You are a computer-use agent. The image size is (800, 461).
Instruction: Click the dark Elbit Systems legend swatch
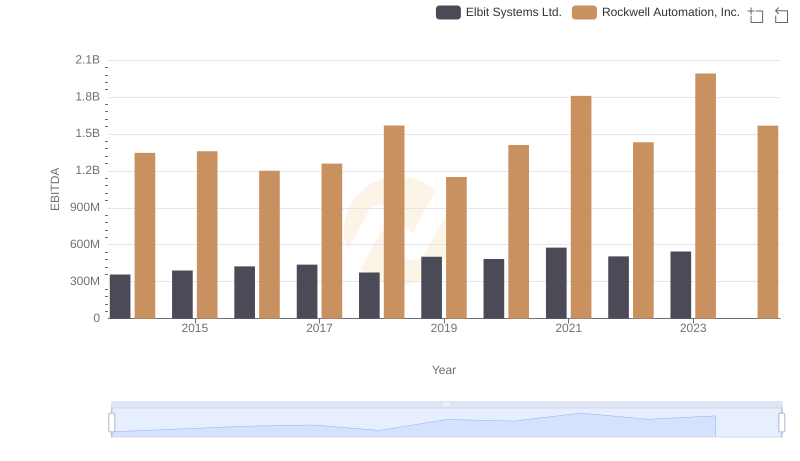(448, 12)
